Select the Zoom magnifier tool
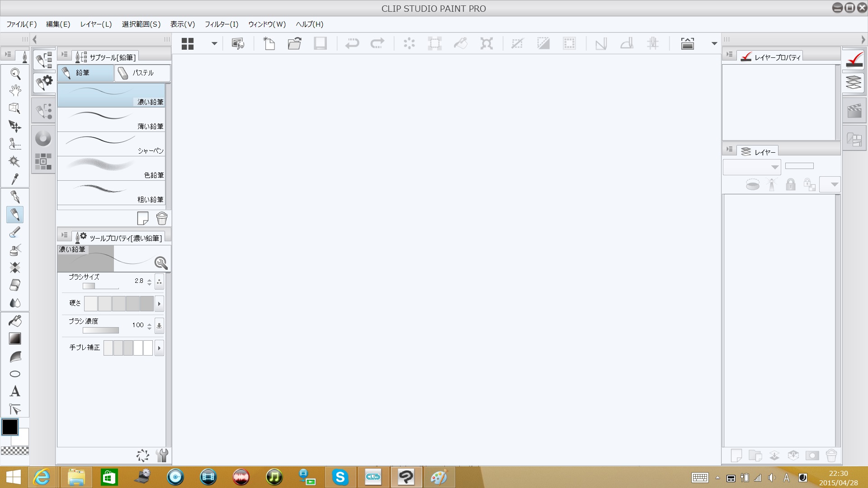The width and height of the screenshot is (868, 488). (15, 74)
